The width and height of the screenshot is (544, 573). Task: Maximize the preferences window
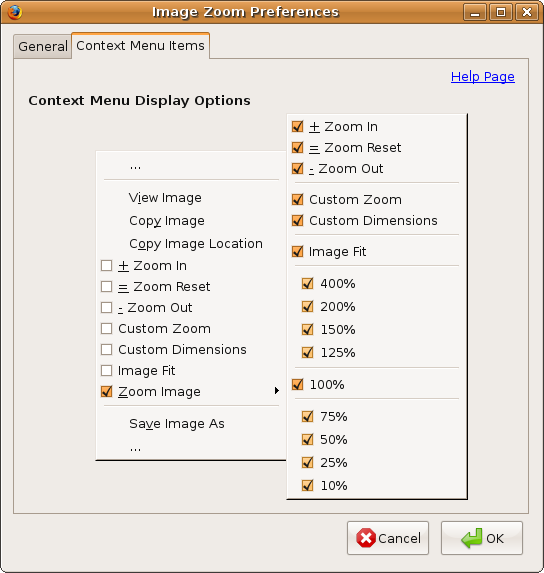(501, 12)
